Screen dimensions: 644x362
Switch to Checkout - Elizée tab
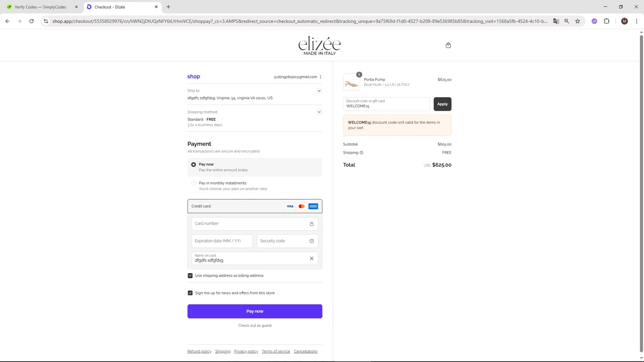click(122, 7)
